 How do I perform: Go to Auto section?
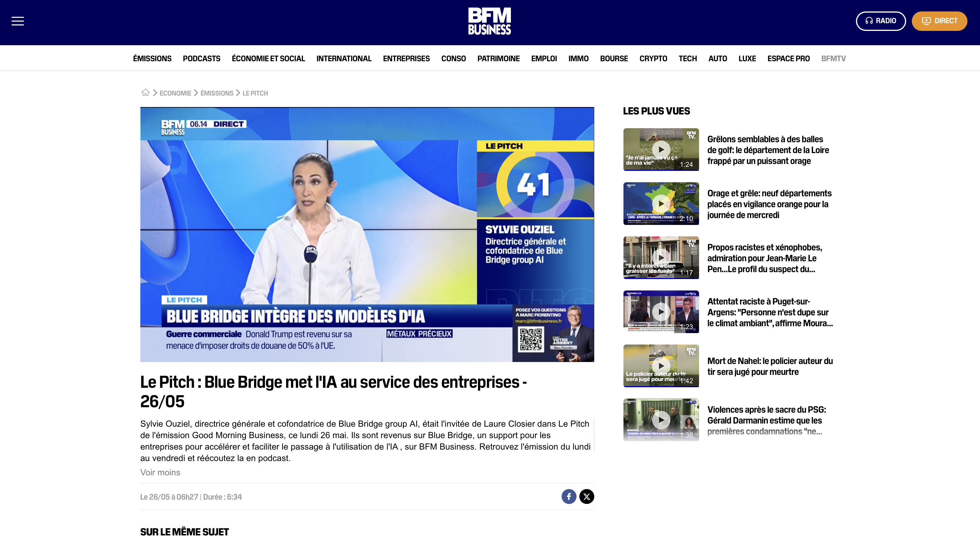point(717,59)
